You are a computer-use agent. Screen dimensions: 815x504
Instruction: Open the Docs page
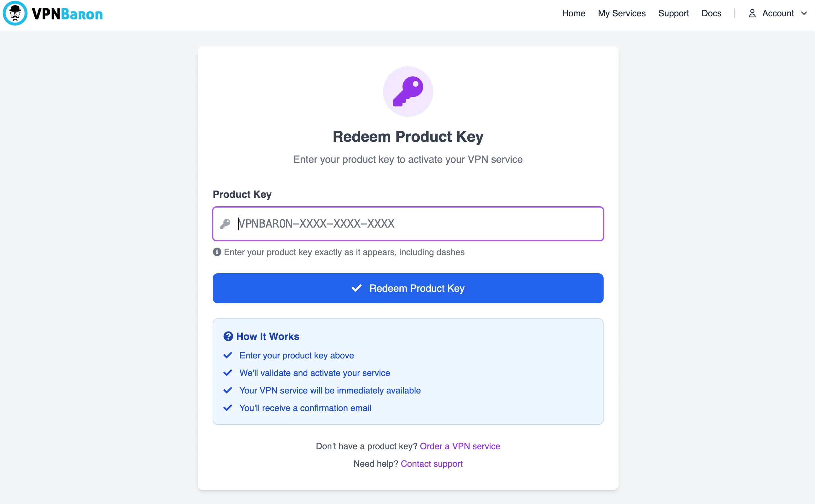click(711, 13)
